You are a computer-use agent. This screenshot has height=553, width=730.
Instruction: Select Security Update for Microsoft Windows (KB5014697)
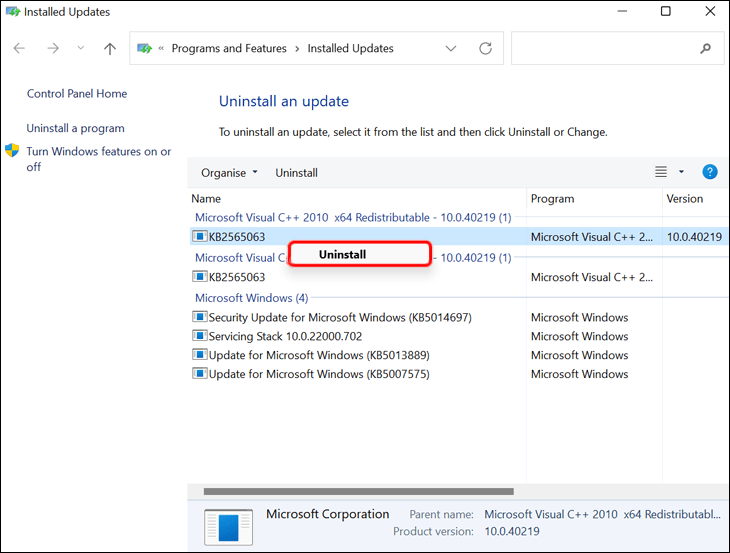click(340, 317)
